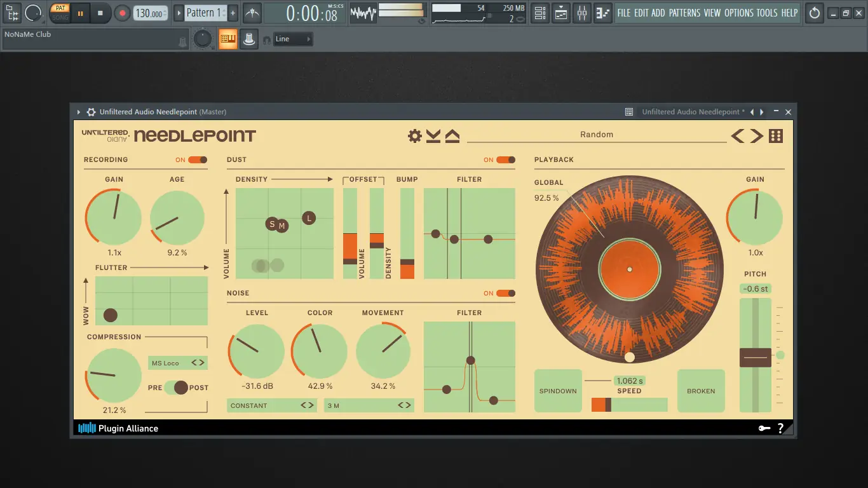Click next arrow on CONSTANT noise mode
Screen dimensions: 868x488
311,405
